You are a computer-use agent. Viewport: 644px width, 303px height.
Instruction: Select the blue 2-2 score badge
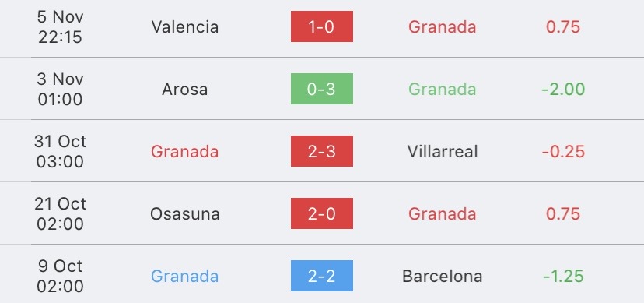tap(321, 276)
